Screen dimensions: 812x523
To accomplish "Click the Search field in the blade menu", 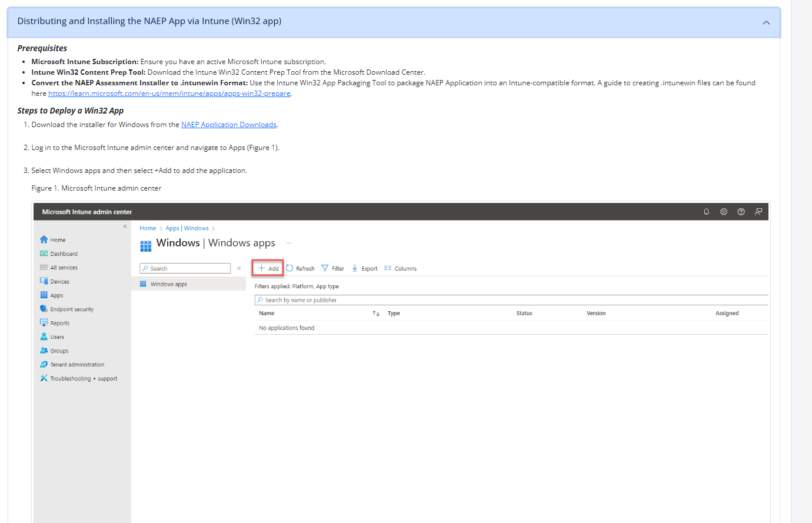I will 185,268.
